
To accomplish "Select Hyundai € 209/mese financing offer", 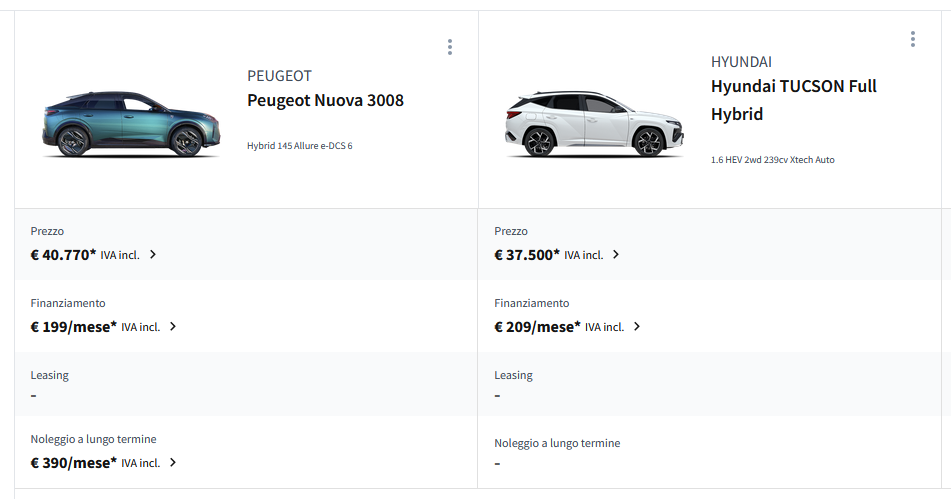I will (x=537, y=327).
